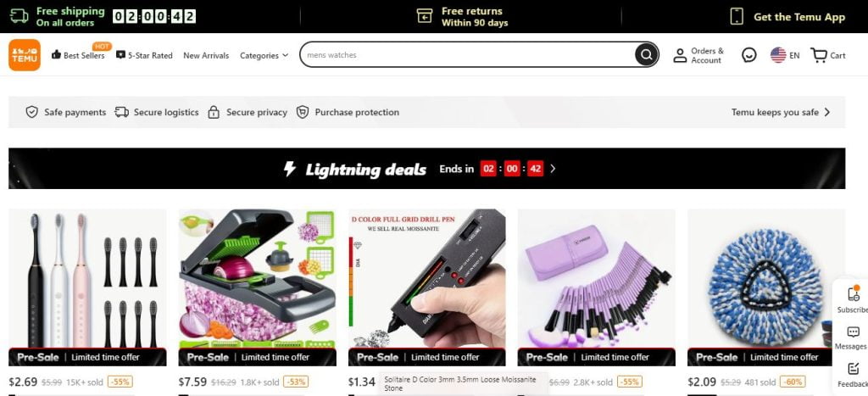This screenshot has width=868, height=396.
Task: Click the search magnifier button
Action: point(646,55)
